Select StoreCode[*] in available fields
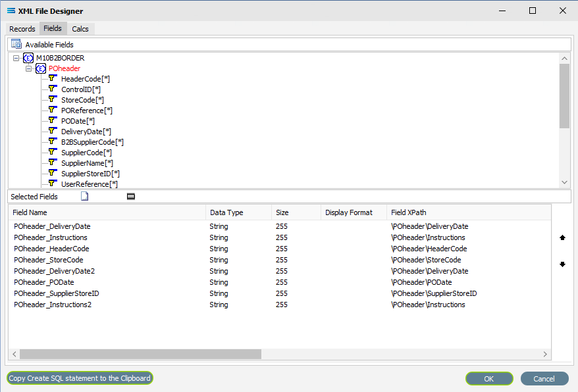Viewport: 578px width, 392px height. pyautogui.click(x=82, y=100)
